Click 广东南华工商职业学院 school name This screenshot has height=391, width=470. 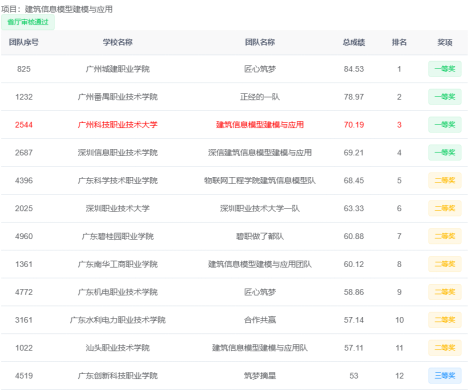[117, 264]
